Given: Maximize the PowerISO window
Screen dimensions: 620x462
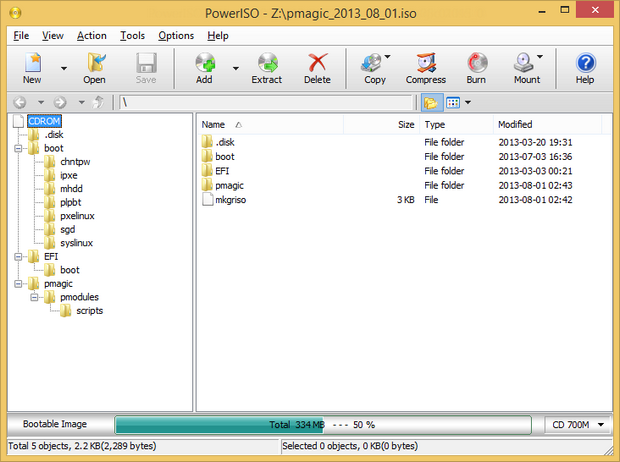Looking at the screenshot, I should [565, 10].
